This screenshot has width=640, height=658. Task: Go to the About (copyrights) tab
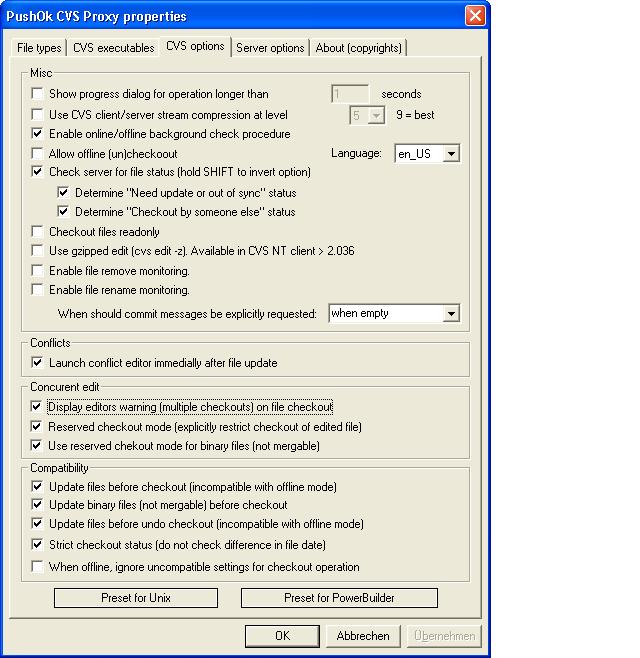click(x=358, y=48)
